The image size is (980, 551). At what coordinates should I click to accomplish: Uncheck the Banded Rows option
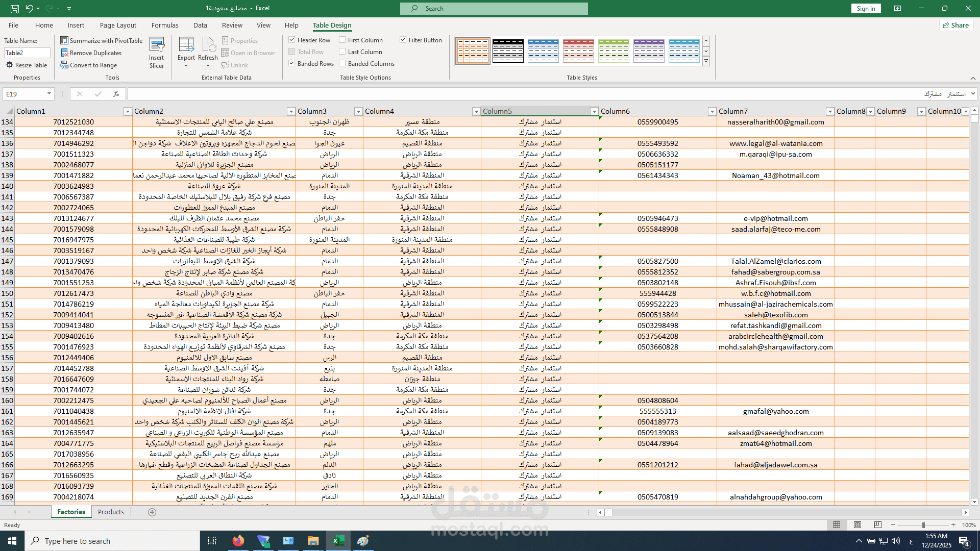coord(292,64)
